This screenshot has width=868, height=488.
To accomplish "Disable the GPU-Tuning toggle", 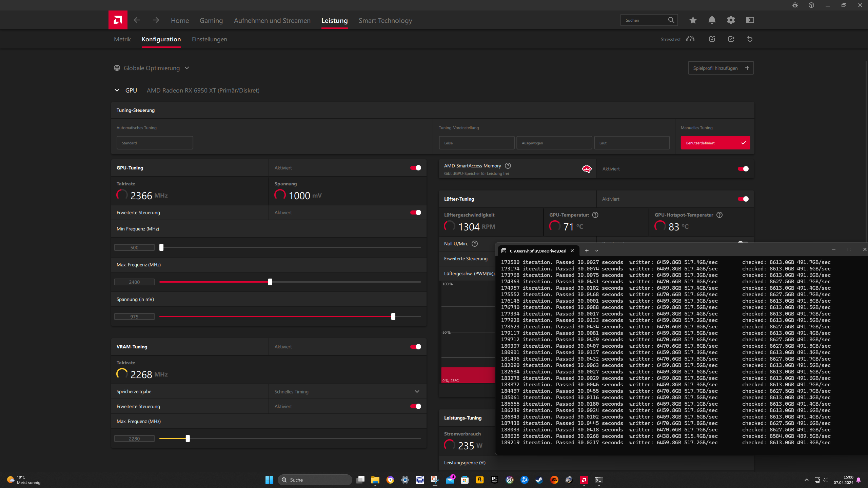I will click(x=415, y=168).
